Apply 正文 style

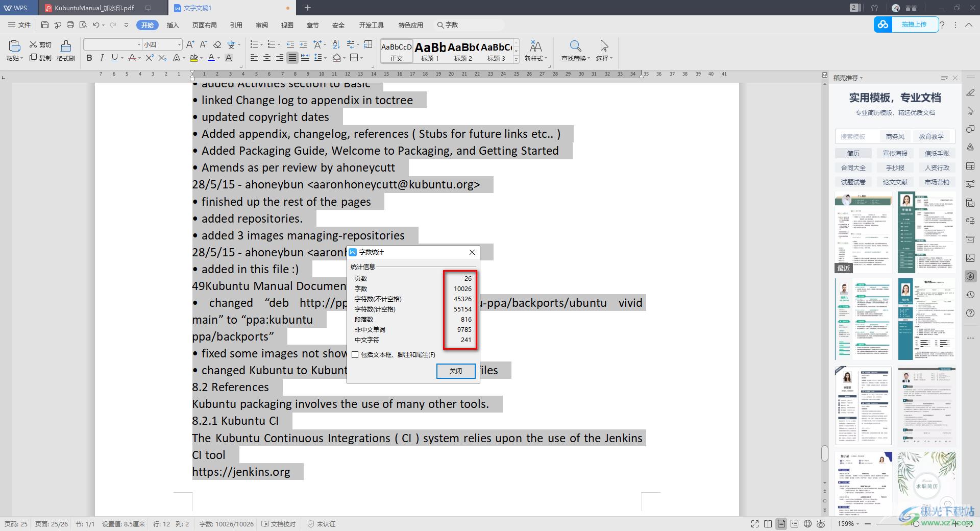pos(397,52)
